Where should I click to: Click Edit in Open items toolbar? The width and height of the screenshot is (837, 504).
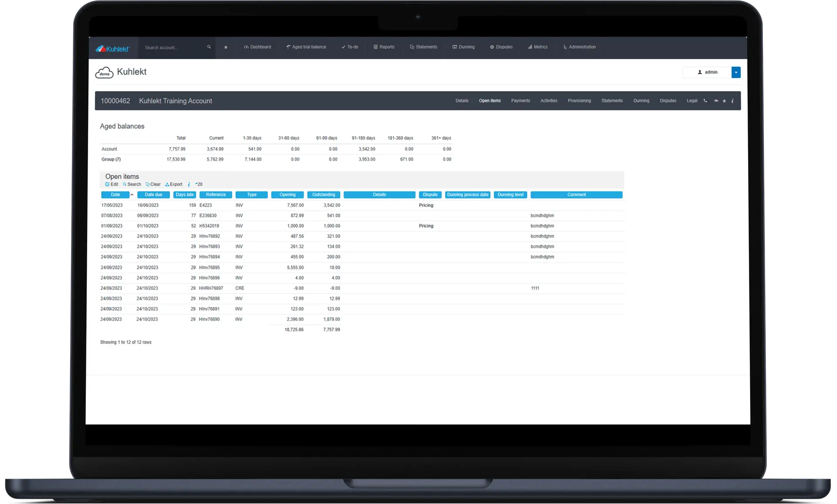point(112,184)
